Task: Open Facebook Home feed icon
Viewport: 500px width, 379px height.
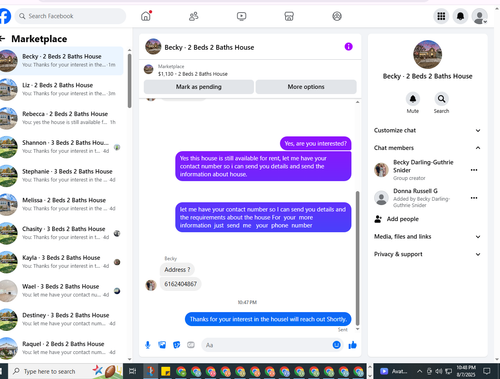Action: click(x=146, y=16)
